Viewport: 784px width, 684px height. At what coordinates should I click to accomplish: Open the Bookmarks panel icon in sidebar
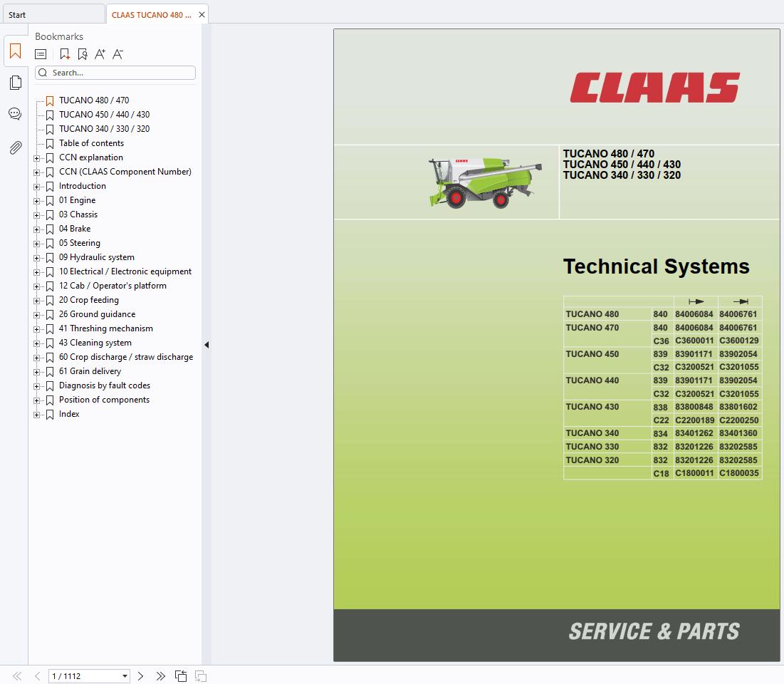tap(16, 51)
